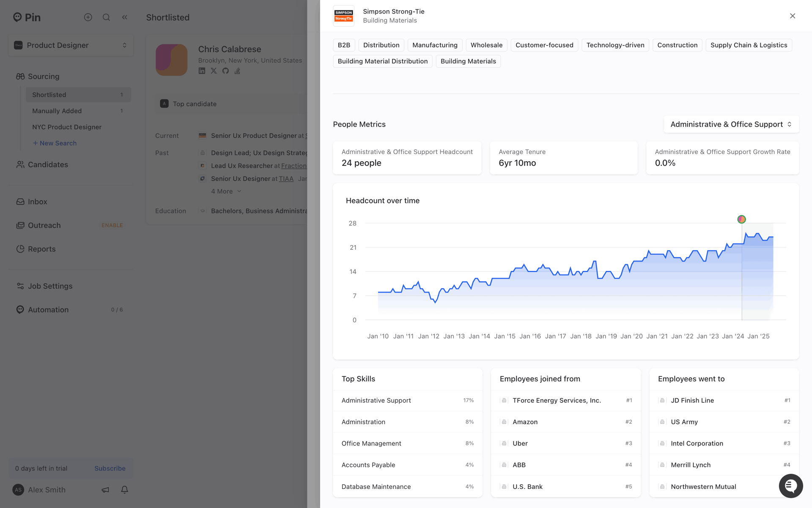Open the Product Designer job dropdown
The height and width of the screenshot is (508, 812).
click(x=71, y=45)
